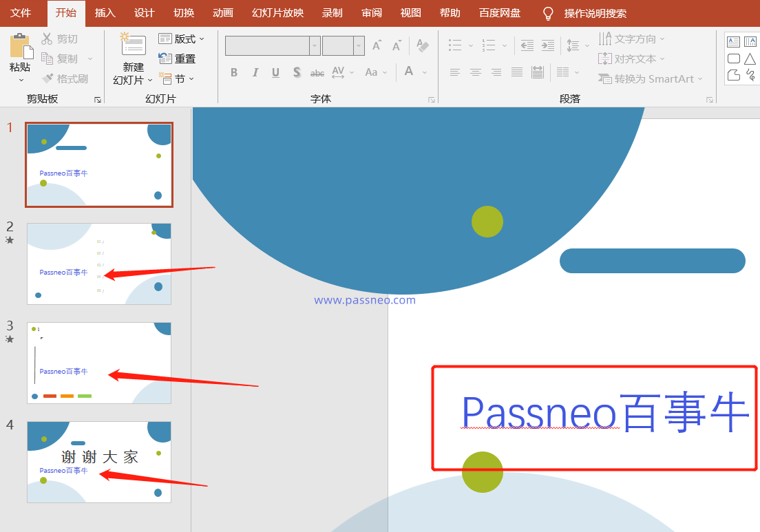Toggle bold formatting
This screenshot has height=532, width=760.
tap(234, 72)
